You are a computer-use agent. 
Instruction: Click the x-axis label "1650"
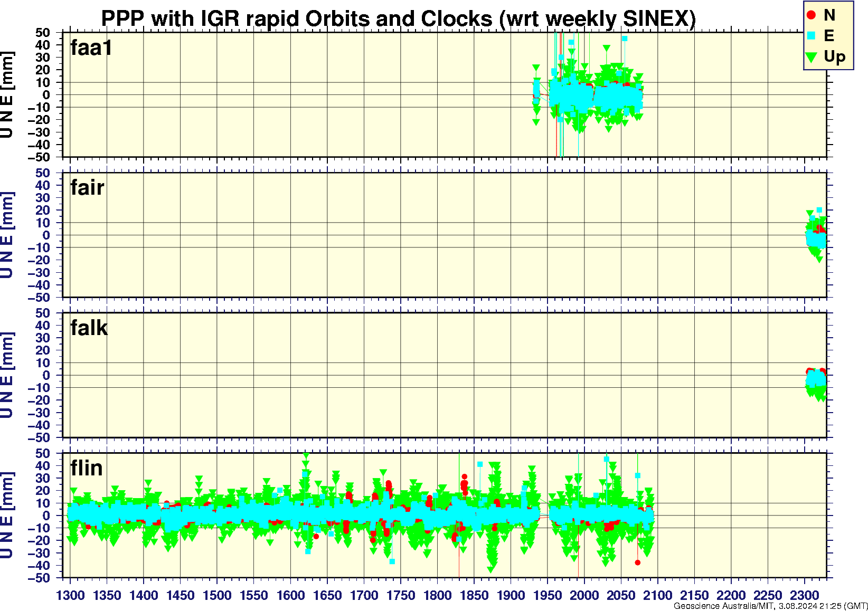(327, 595)
